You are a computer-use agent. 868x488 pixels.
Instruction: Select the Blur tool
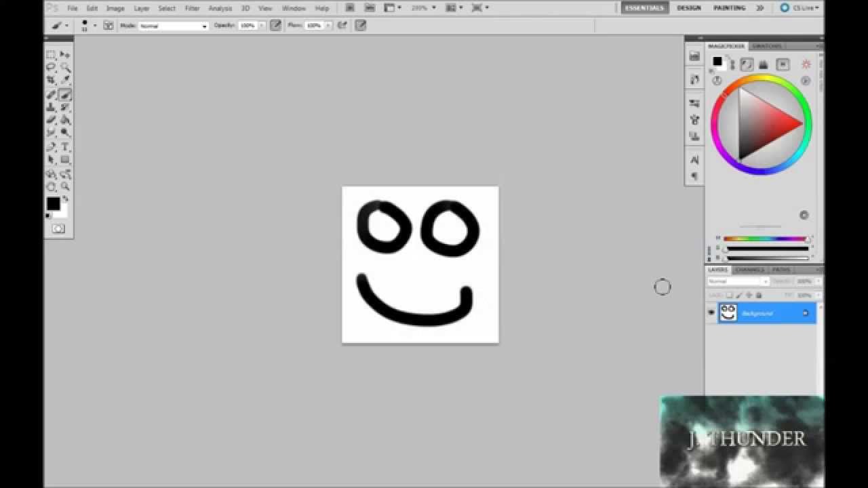point(51,133)
